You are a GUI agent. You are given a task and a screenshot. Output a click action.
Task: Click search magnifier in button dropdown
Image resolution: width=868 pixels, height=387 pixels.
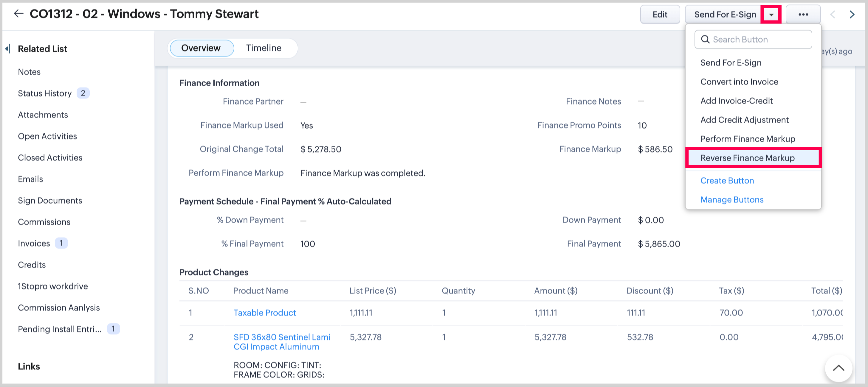(705, 39)
